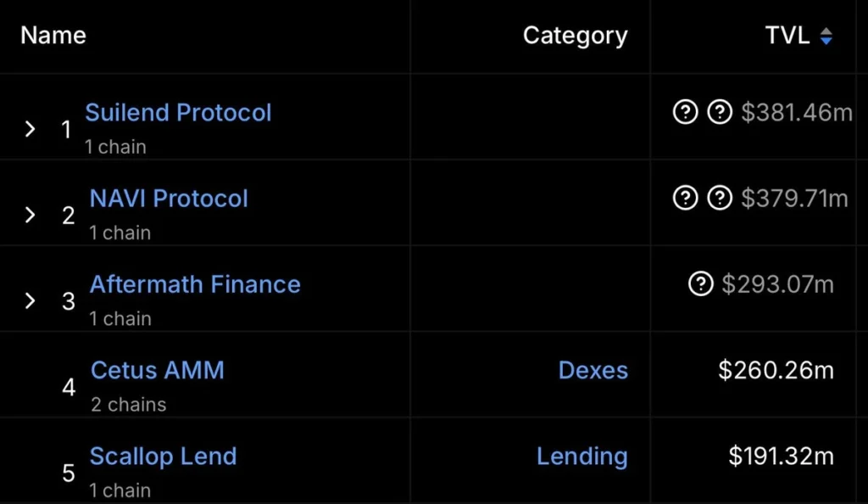This screenshot has width=868, height=504.
Task: Click first question-mark icon beside Suilend TVL
Action: click(x=685, y=113)
